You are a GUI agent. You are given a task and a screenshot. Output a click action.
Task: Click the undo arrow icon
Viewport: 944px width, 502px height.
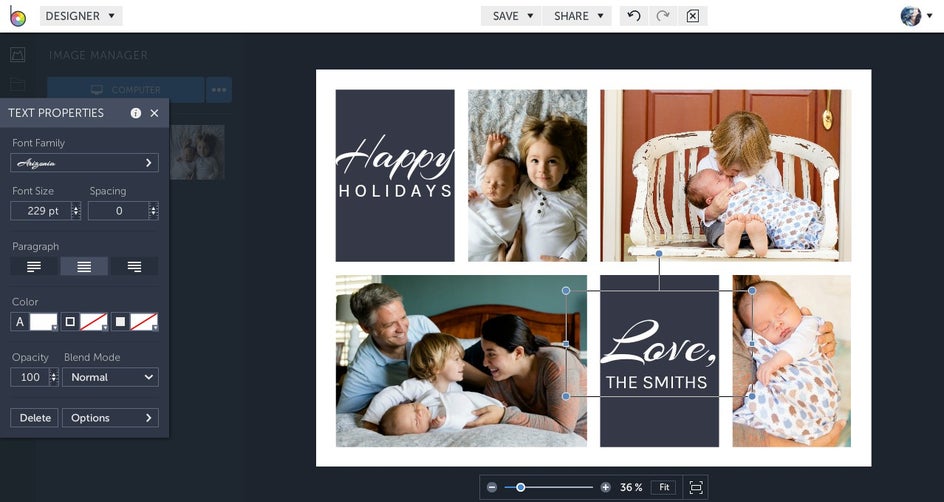(633, 16)
